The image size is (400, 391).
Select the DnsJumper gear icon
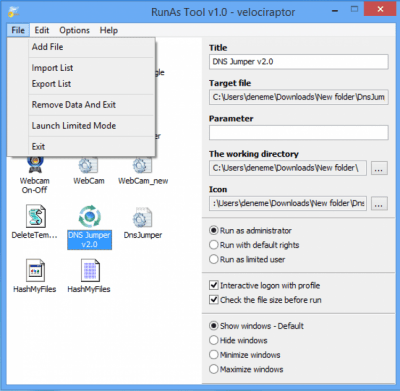point(143,218)
